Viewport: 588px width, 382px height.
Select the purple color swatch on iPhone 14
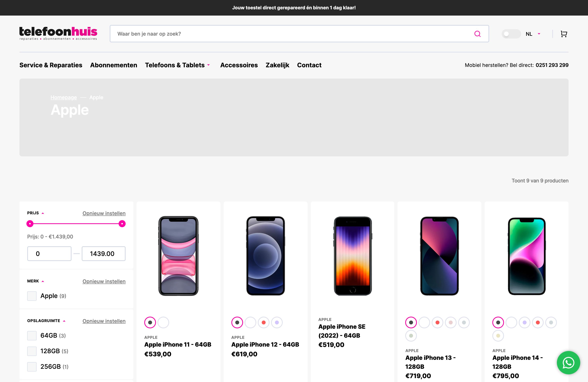524,322
